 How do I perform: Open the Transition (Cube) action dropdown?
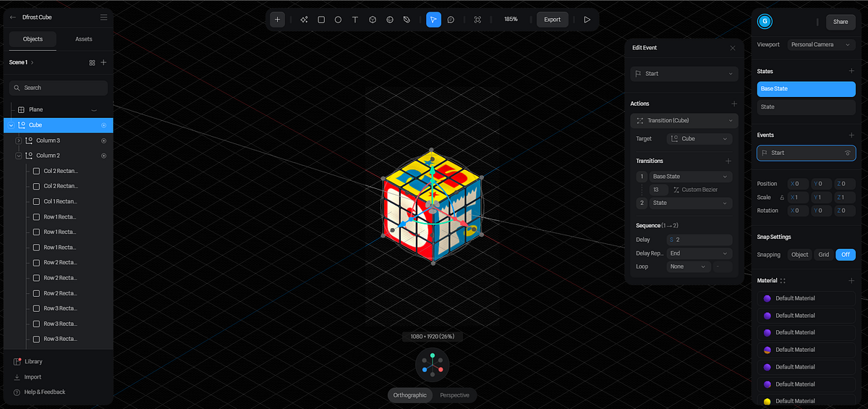point(684,120)
